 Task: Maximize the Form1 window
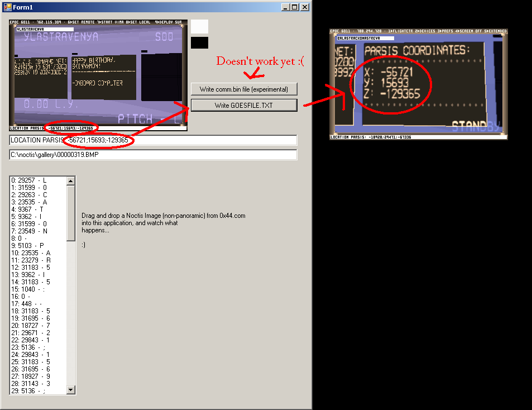coord(295,7)
